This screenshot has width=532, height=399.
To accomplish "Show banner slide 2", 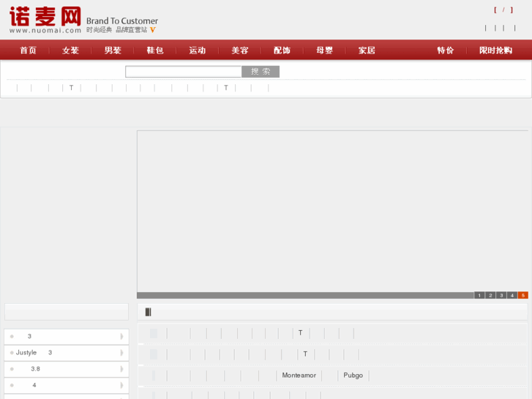I will coord(490,296).
